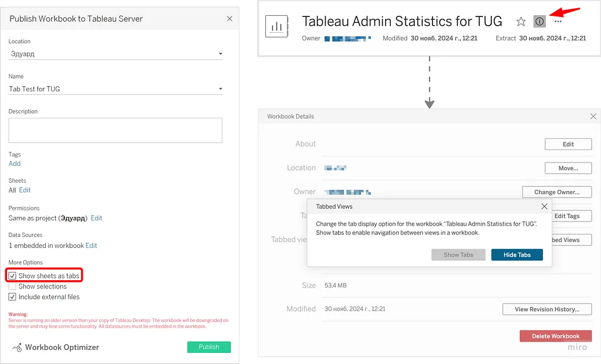Expand the Location dropdown showing Эдуард
This screenshot has width=601, height=364.
(116, 54)
